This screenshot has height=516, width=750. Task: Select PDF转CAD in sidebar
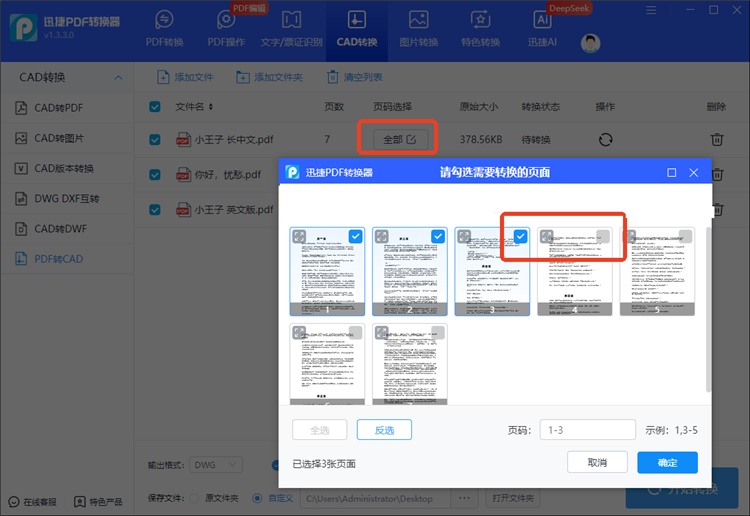coord(67,259)
